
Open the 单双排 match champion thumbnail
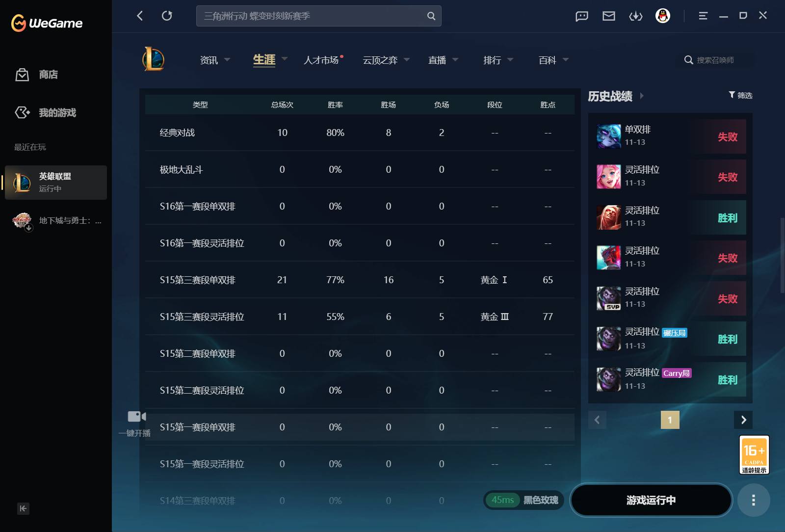609,136
